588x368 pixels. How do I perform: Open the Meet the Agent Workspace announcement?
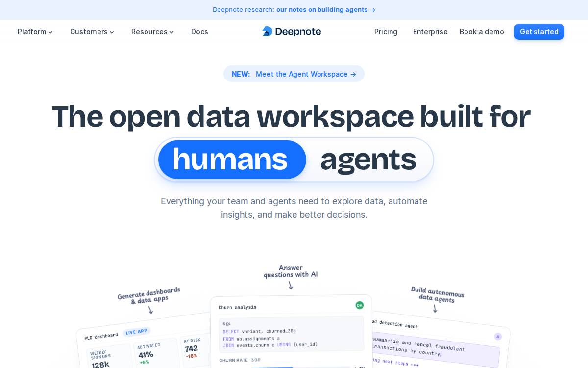[x=294, y=74]
